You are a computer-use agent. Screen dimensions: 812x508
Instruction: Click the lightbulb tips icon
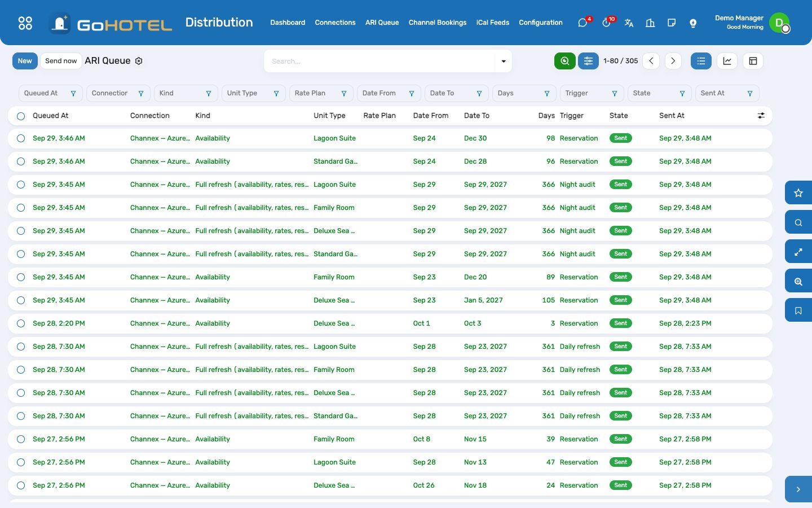click(693, 23)
